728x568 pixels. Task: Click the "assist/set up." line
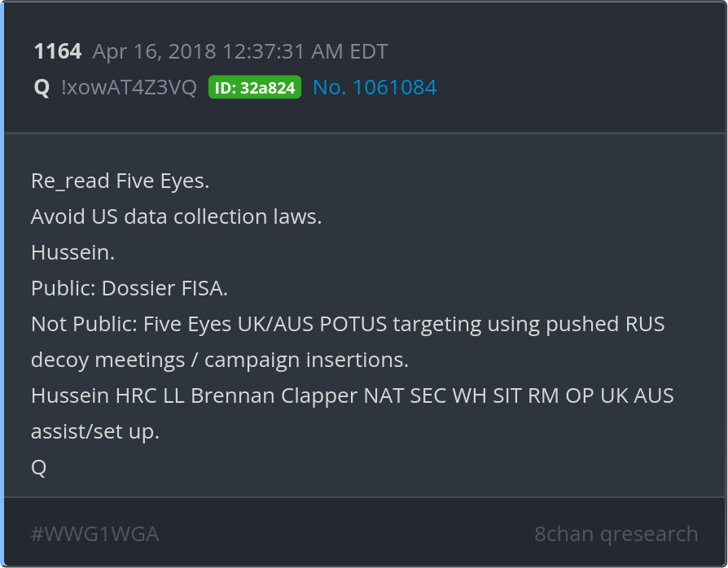coord(95,431)
